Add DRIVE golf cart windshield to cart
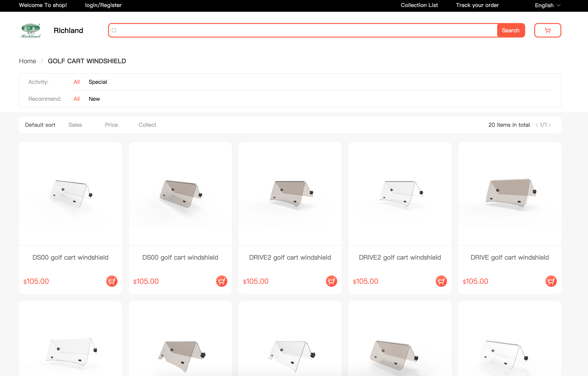 point(551,281)
